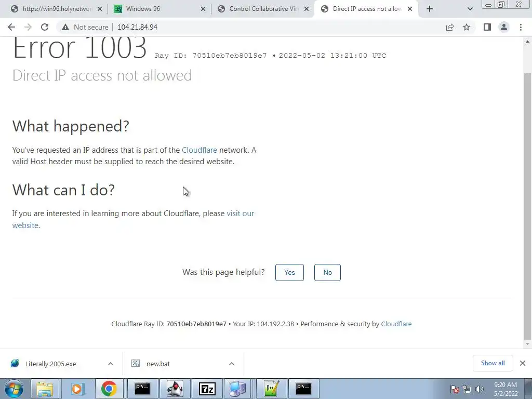Select Chrome icon in taskbar
The height and width of the screenshot is (399, 532).
[109, 389]
